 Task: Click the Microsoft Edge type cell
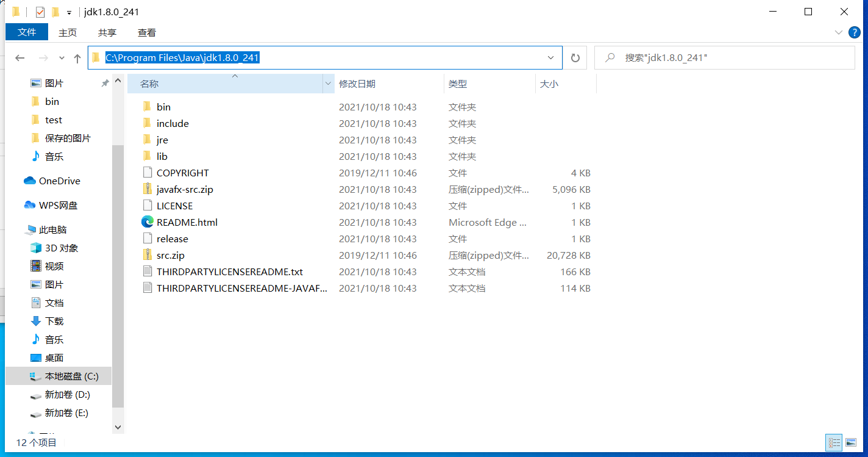click(x=488, y=222)
